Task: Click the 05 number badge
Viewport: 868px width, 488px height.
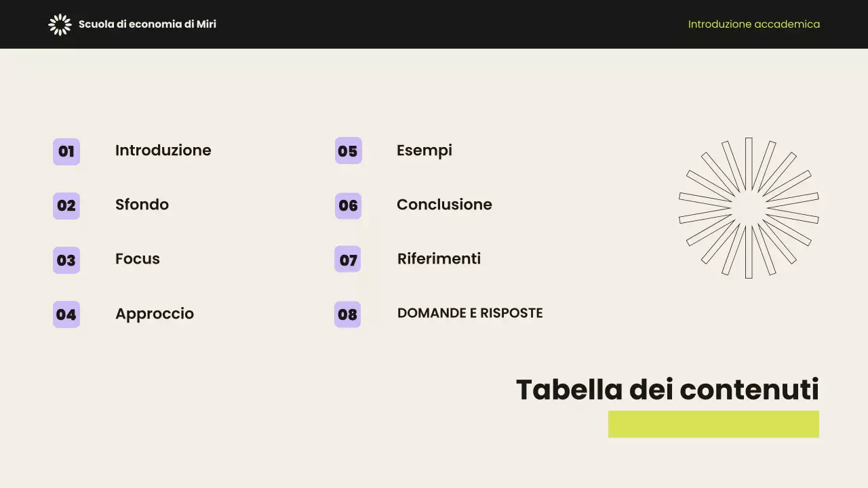Action: point(348,151)
